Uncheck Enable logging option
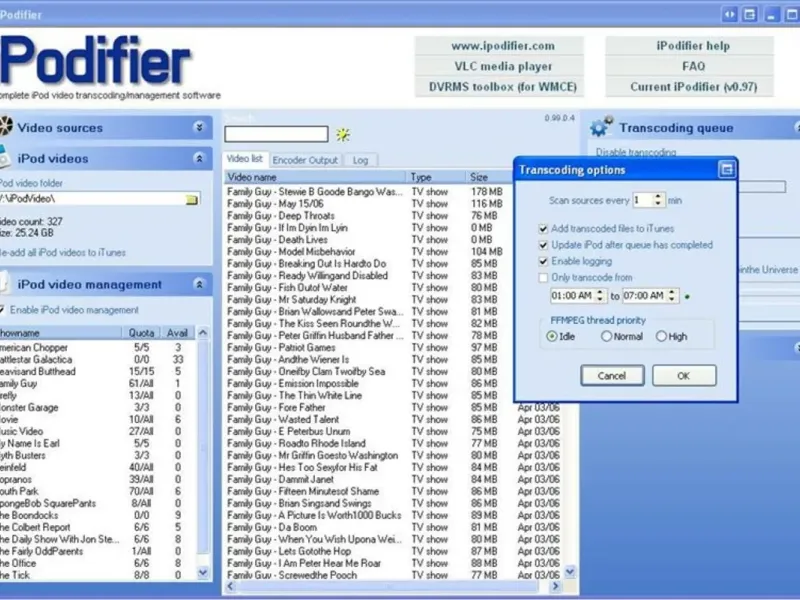This screenshot has height=600, width=800. click(543, 261)
